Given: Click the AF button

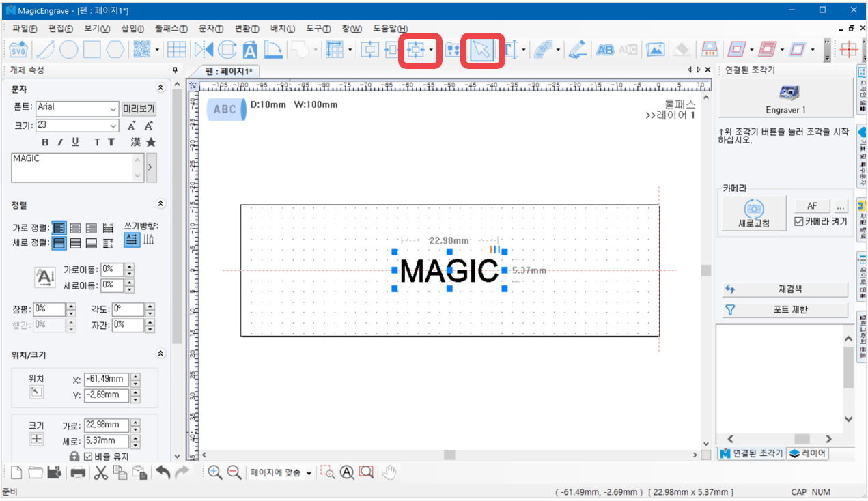Looking at the screenshot, I should [812, 205].
